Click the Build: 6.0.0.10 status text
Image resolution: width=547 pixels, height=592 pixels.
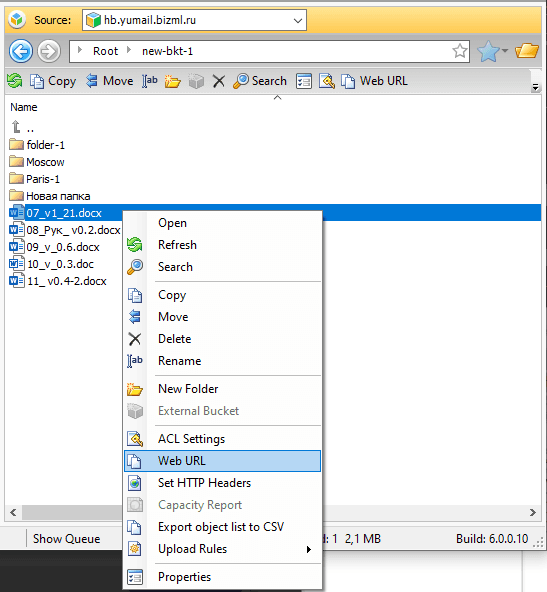click(x=492, y=539)
